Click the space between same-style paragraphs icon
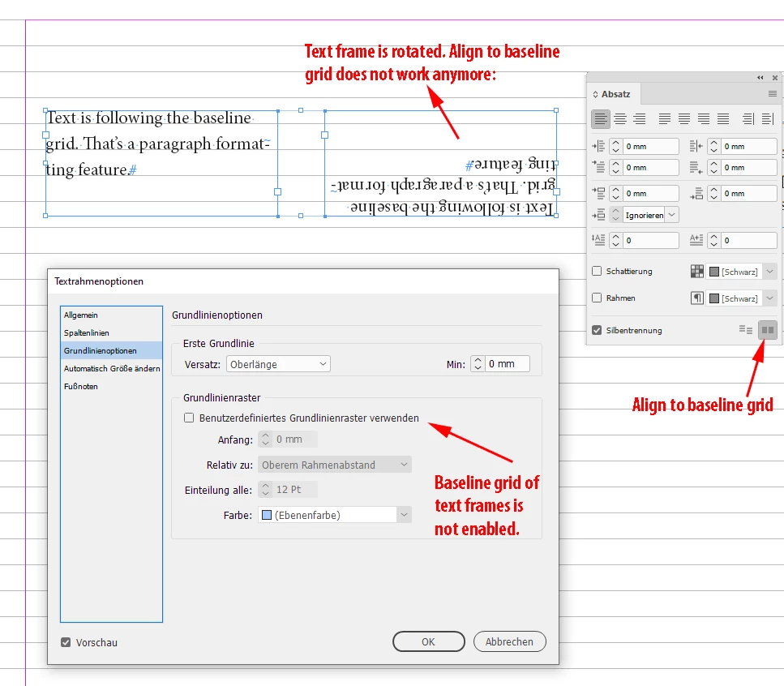Viewport: 784px width, 686px height. point(598,215)
